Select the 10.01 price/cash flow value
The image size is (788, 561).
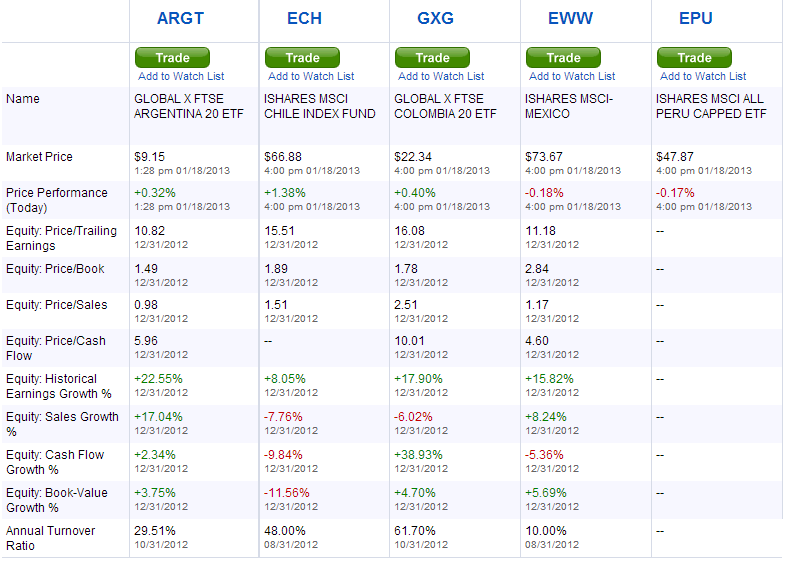(410, 341)
